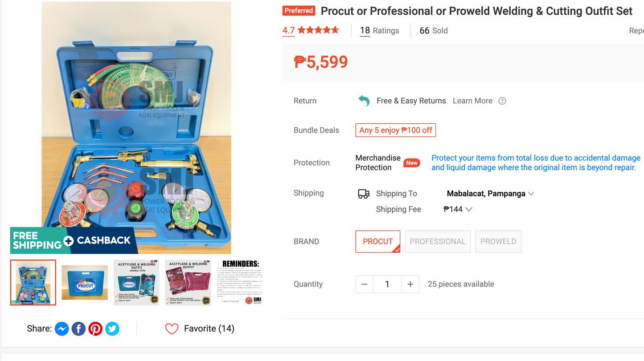Select the PROCUT brand option
Screen dimensions: 644x361
[377, 241]
